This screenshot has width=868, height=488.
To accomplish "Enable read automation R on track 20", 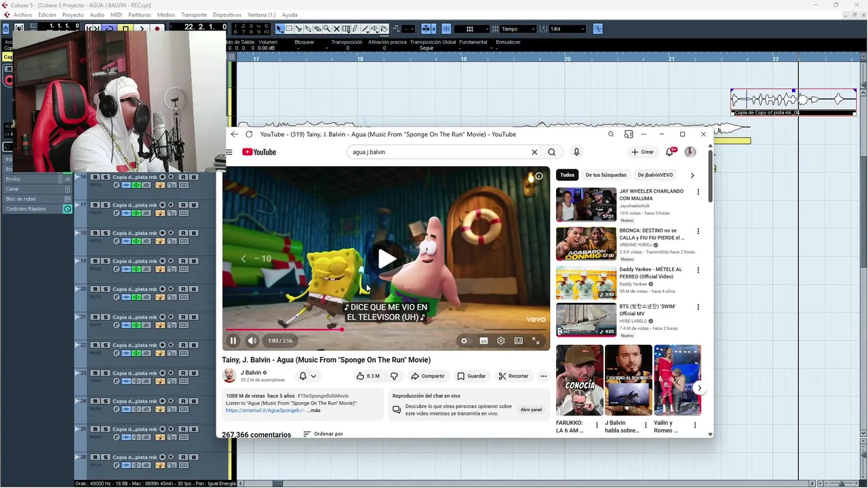I will tap(183, 289).
